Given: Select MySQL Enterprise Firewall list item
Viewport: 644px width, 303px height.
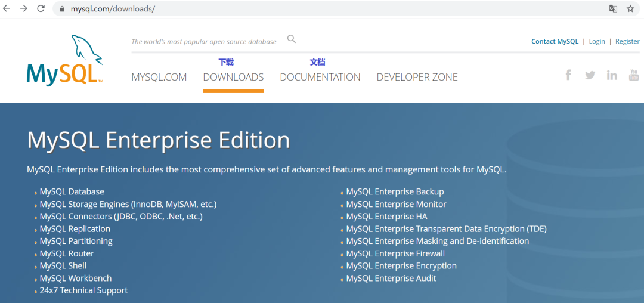Looking at the screenshot, I should click(x=395, y=253).
